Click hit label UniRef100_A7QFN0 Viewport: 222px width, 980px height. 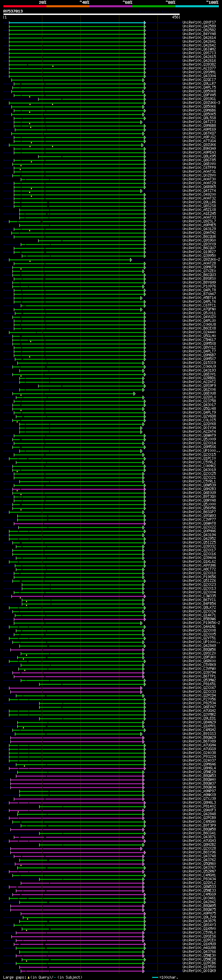199,309
